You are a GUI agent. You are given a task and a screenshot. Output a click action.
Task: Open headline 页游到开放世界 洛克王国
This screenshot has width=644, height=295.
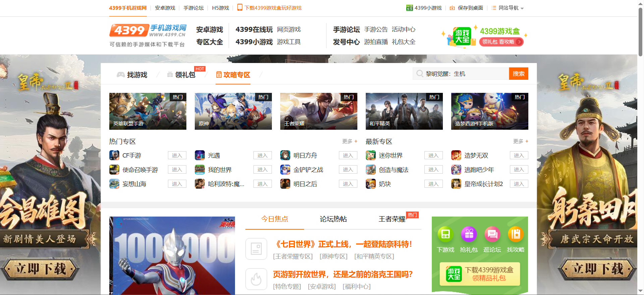(343, 274)
